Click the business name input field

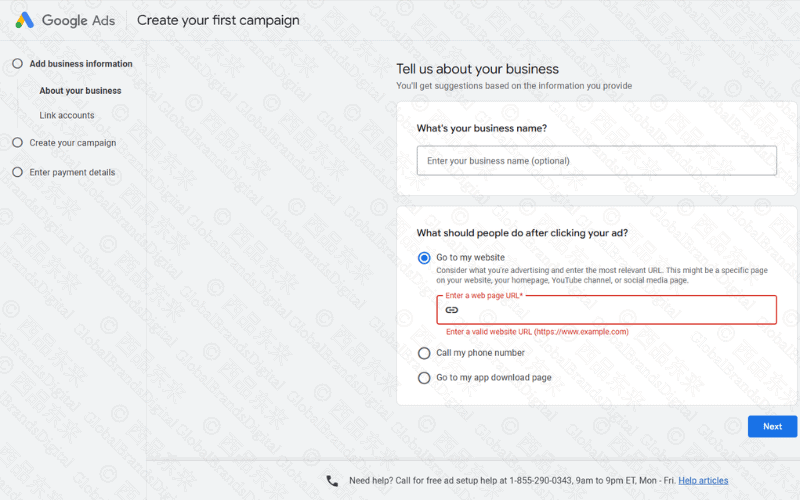click(x=596, y=161)
